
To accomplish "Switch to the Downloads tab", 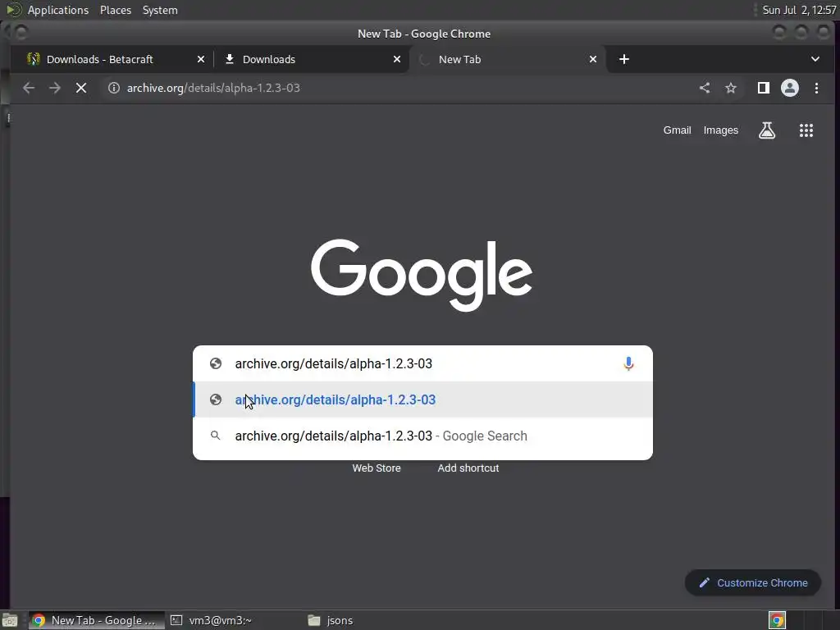I will (x=311, y=59).
